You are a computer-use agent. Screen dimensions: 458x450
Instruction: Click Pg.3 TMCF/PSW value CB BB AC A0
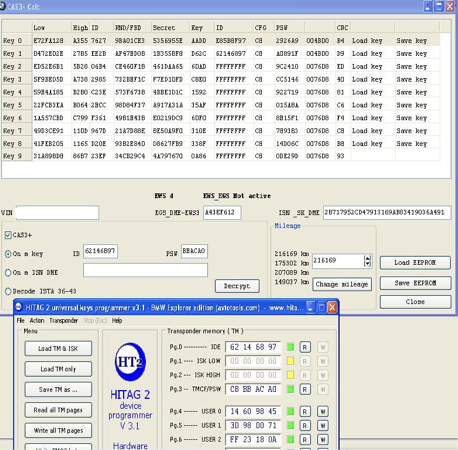coord(253,389)
